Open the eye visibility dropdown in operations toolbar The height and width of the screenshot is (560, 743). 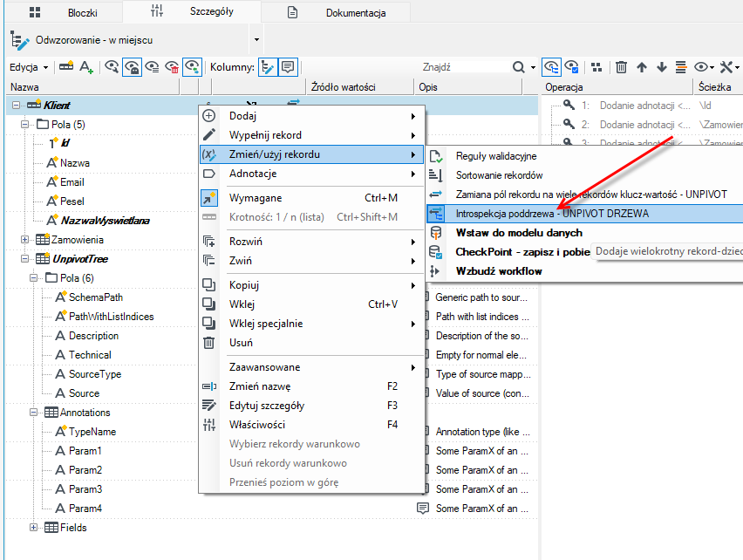tap(704, 67)
